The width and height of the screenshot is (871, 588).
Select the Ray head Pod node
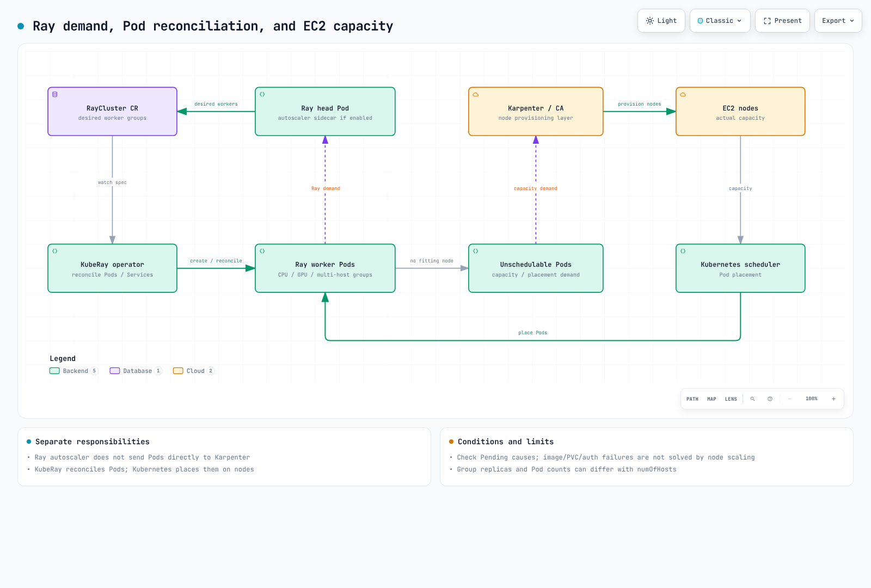(325, 112)
